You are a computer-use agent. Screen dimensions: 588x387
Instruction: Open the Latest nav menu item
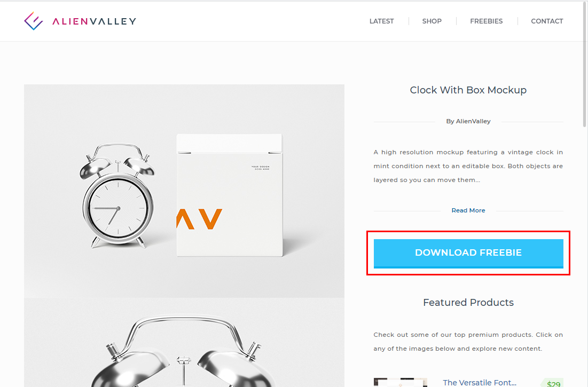click(381, 21)
